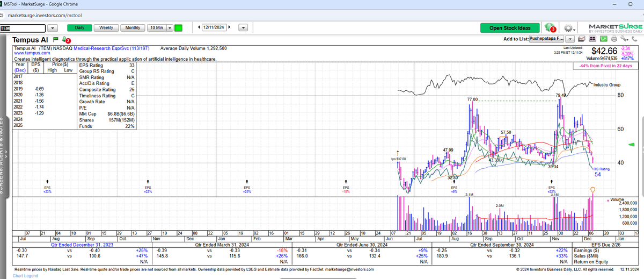Expand the Add to List dropdown arrow
The width and height of the screenshot is (644, 279).
[570, 39]
